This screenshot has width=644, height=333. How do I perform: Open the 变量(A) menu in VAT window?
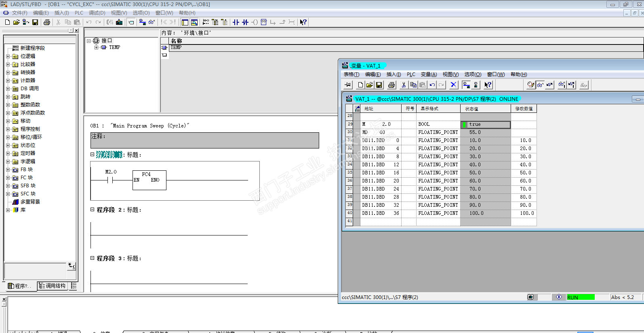[429, 74]
